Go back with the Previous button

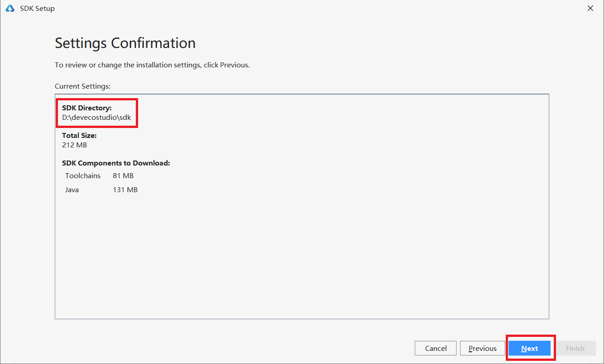coord(482,348)
